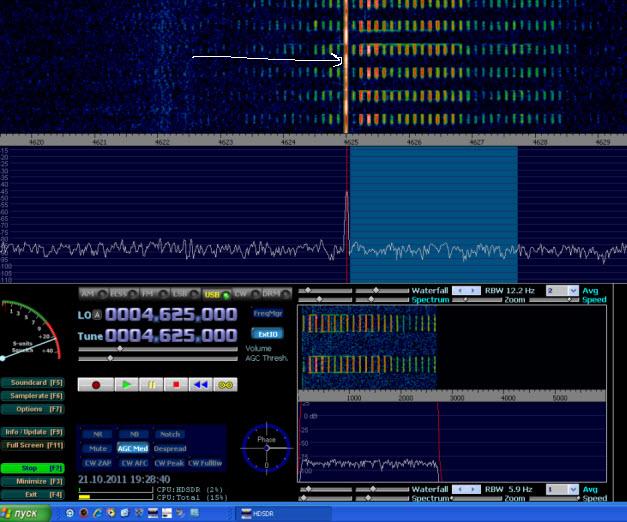Select AM demodulation mode
The width and height of the screenshot is (627, 522).
coord(93,294)
